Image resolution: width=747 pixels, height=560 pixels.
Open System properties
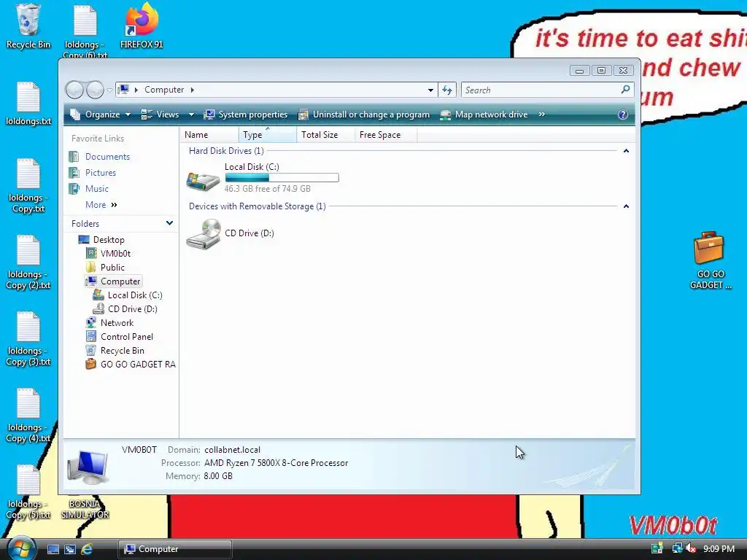pos(246,114)
